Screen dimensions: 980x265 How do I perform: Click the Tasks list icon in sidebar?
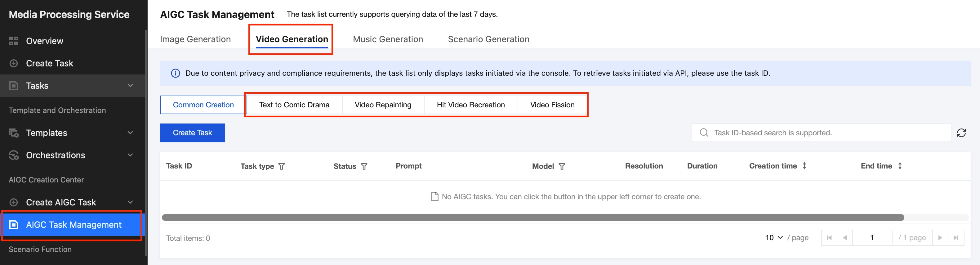pos(14,86)
